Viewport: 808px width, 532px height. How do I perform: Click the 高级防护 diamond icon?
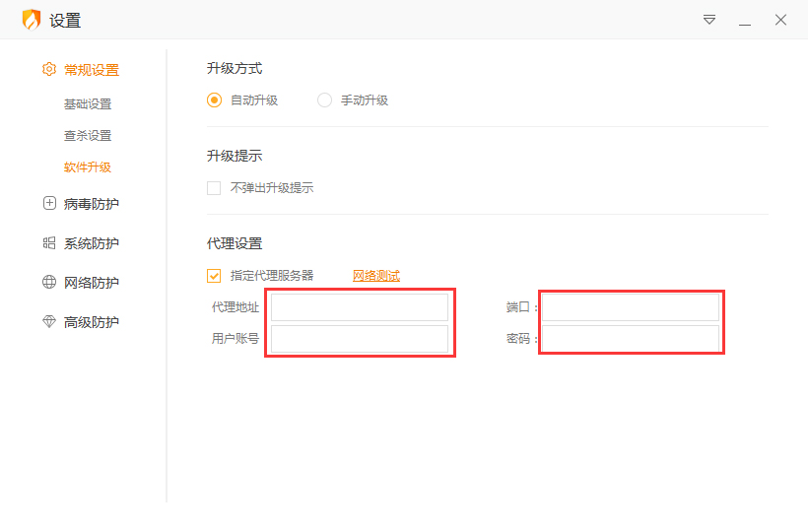(x=49, y=322)
